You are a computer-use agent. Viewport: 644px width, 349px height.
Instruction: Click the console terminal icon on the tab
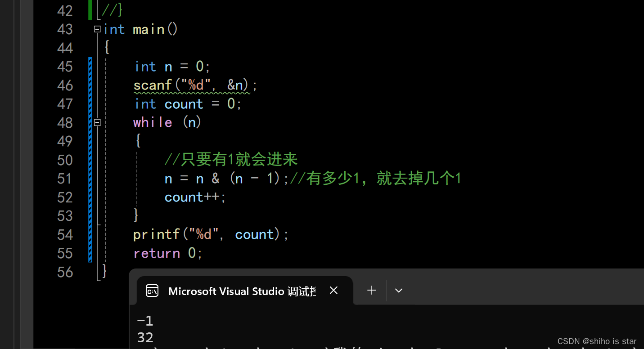pos(152,291)
